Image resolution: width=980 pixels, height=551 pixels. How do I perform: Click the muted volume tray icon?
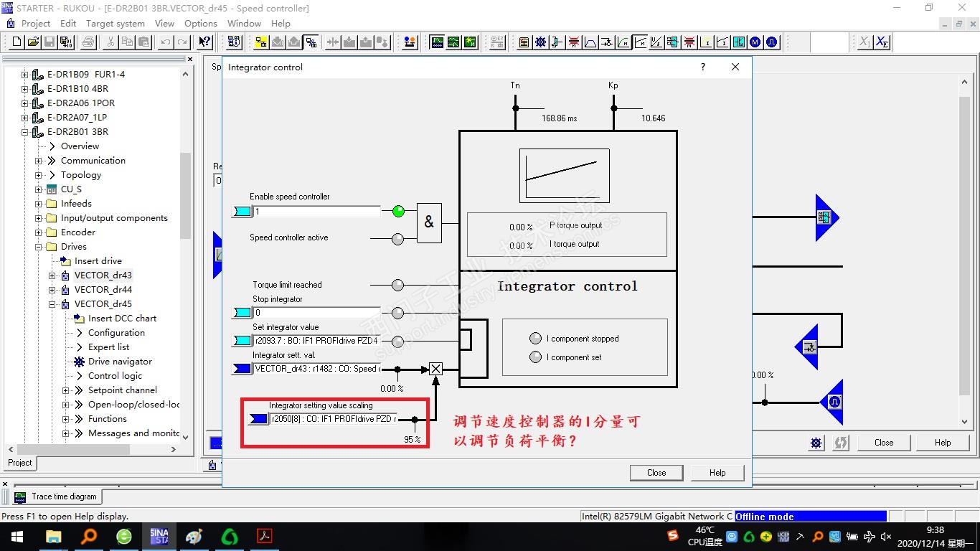point(886,536)
